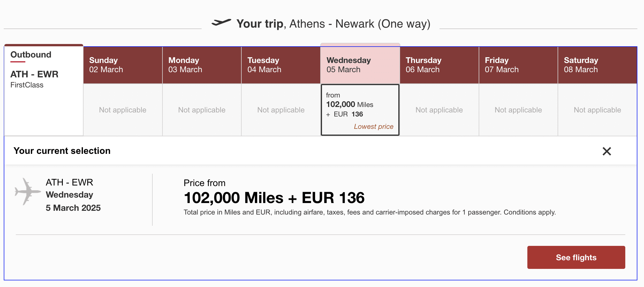Click the Outbound ATH - EWR tab
Screen dimensions: 644x287
(44, 69)
